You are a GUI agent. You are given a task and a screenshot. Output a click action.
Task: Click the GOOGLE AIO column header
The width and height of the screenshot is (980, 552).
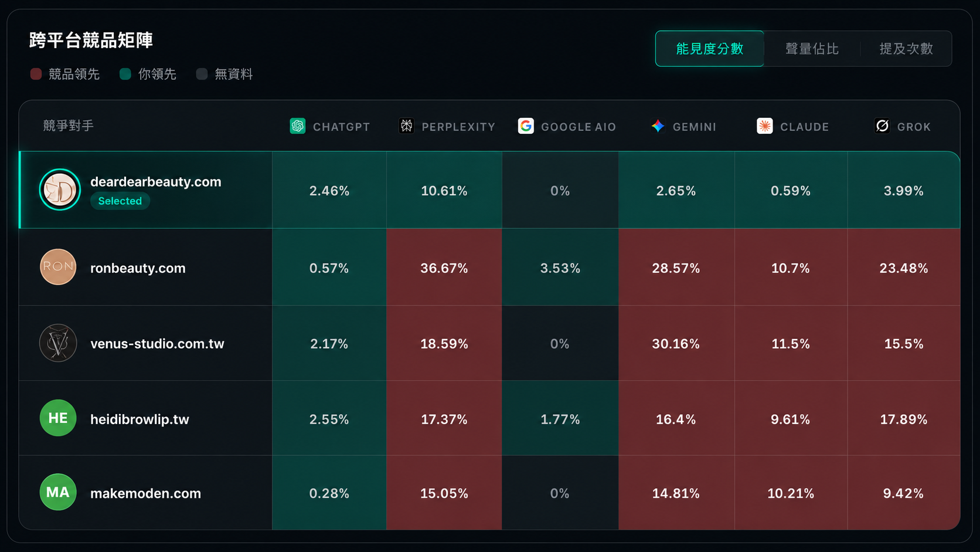(x=567, y=126)
